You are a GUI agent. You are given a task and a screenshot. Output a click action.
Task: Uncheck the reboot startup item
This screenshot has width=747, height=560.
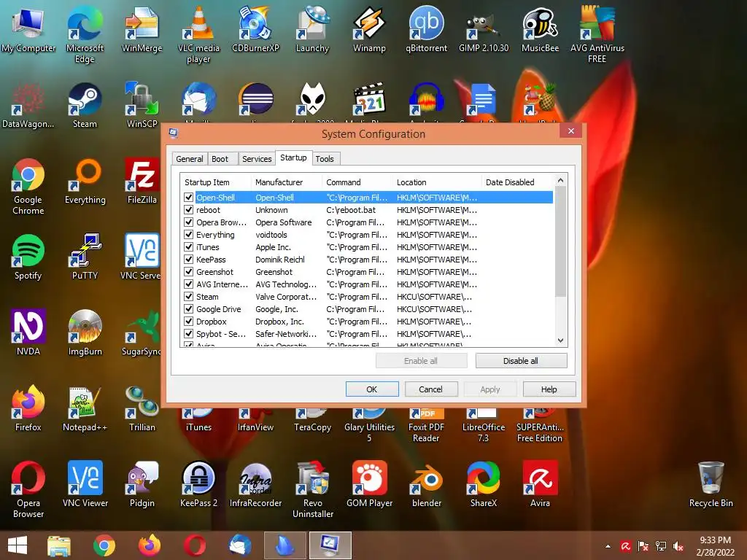point(189,209)
